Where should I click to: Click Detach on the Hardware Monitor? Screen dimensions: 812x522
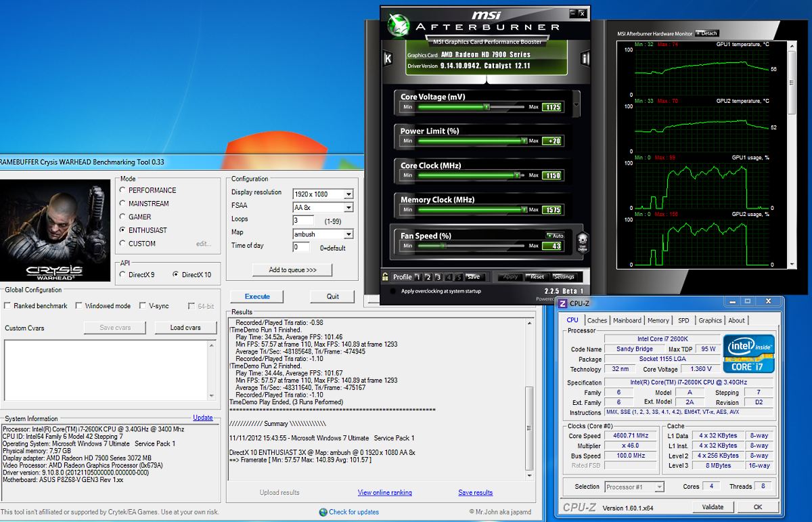point(707,33)
